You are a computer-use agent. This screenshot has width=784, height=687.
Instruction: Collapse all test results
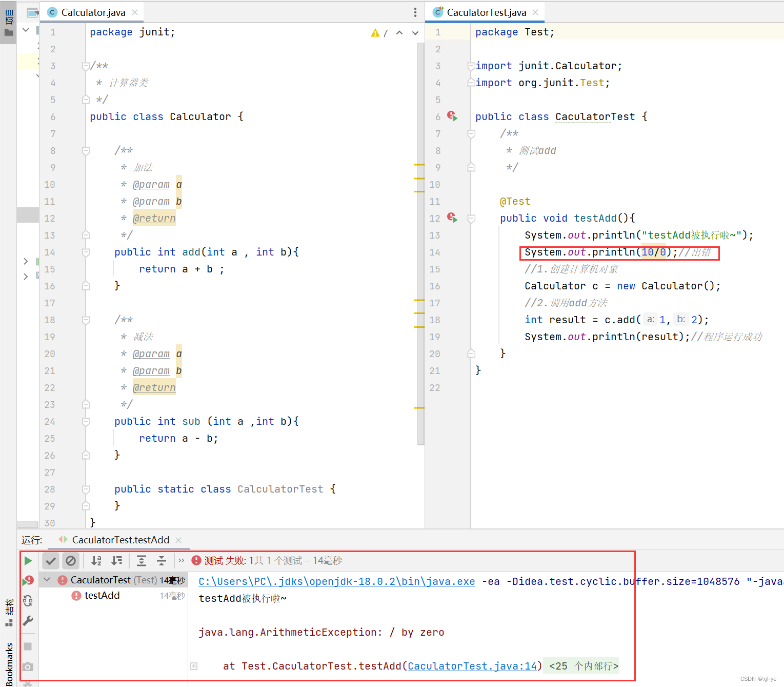coord(162,561)
